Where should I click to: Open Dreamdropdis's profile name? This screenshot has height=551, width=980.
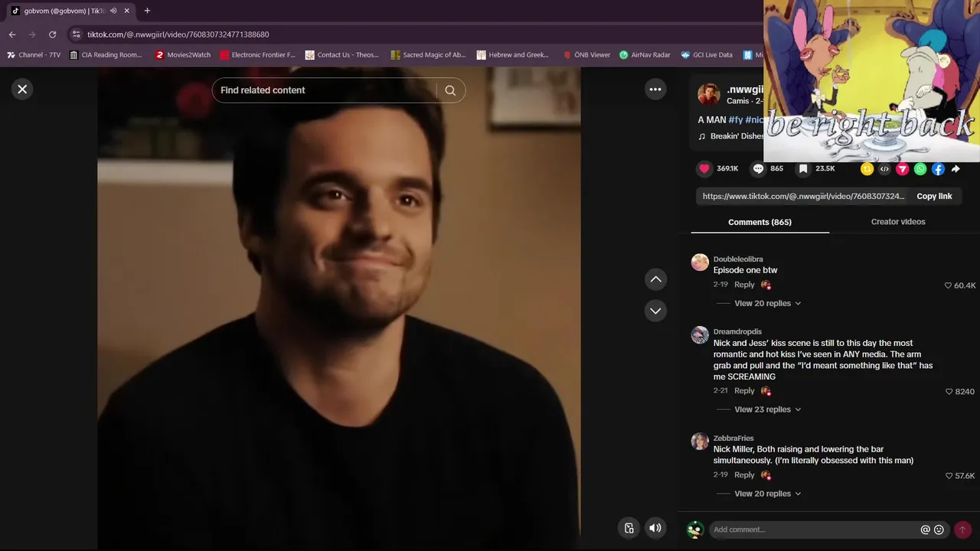(737, 332)
